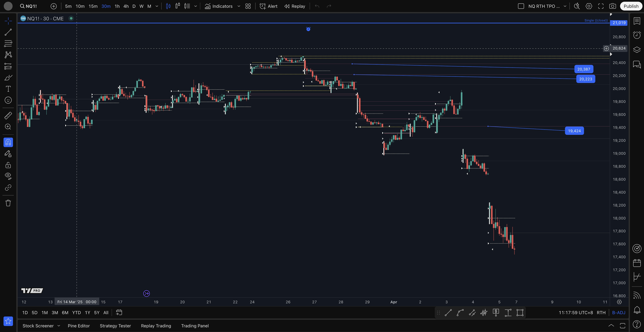Pick the ruler Measure tool
Viewport: 644px width, 332px height.
(8, 115)
